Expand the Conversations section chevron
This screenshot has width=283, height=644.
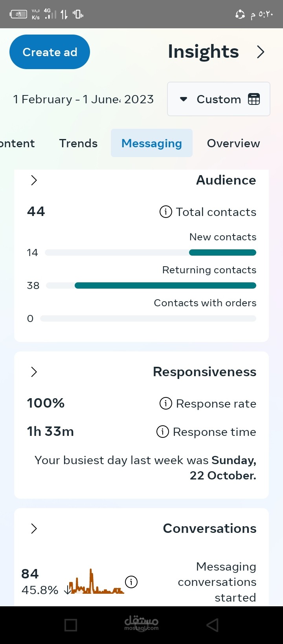coord(34,529)
